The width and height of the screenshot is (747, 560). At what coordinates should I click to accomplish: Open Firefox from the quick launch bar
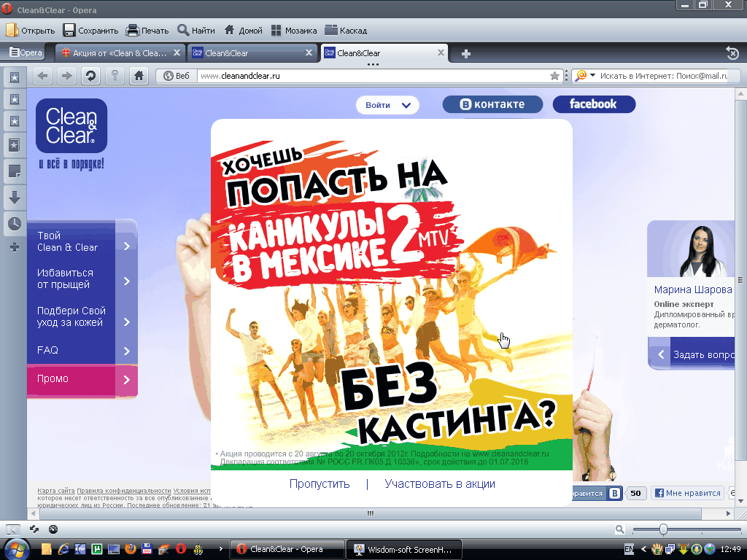[x=130, y=549]
